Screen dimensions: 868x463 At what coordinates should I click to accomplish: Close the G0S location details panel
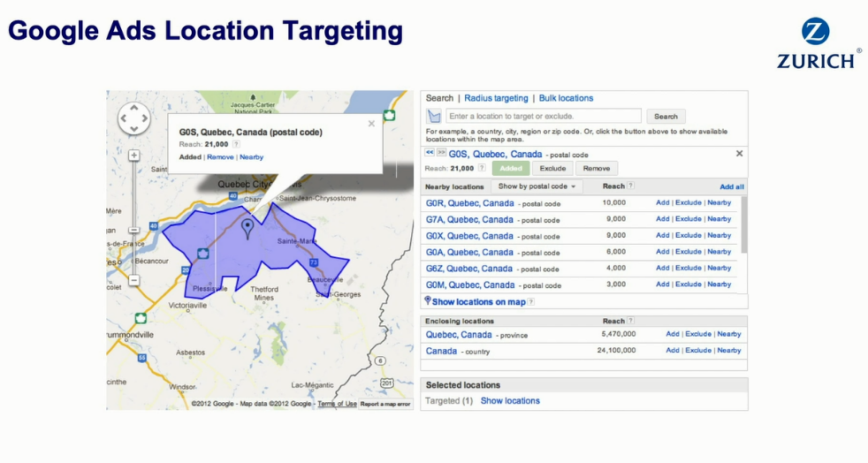739,154
